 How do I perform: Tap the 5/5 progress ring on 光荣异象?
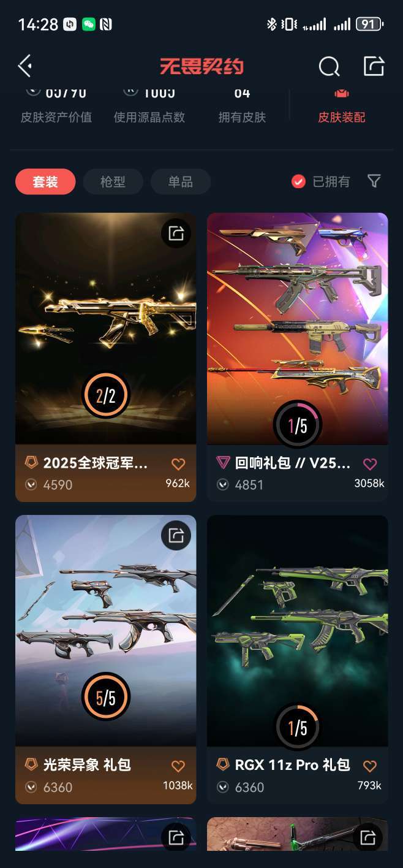coord(105,697)
